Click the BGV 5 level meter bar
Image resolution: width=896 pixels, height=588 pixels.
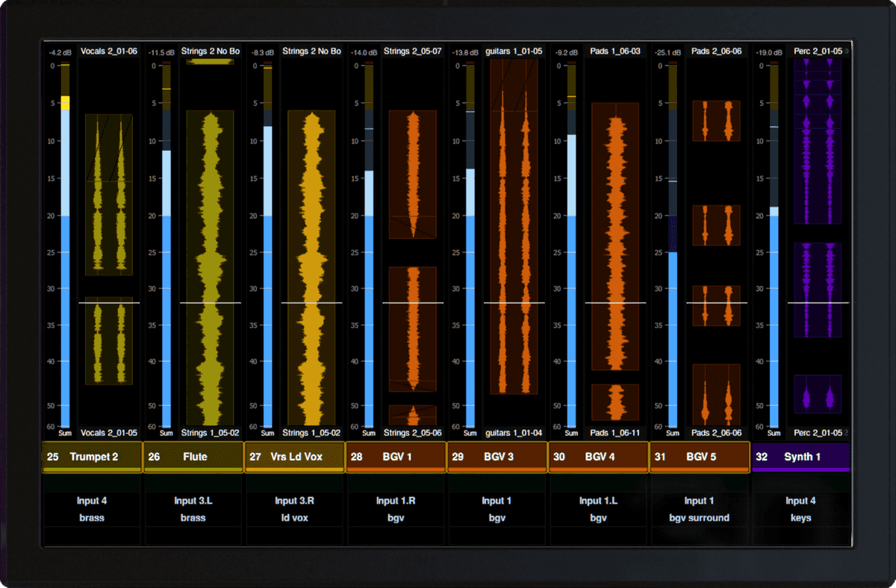(673, 336)
